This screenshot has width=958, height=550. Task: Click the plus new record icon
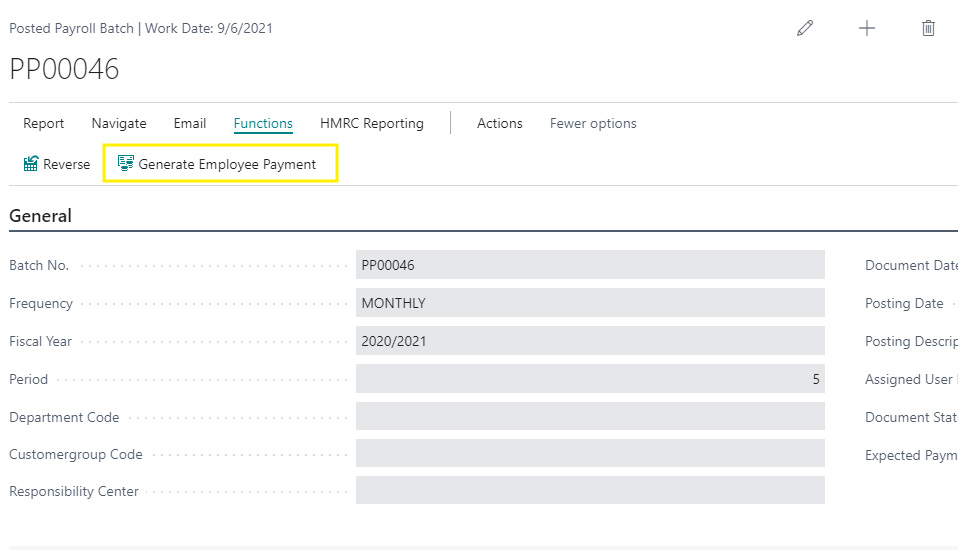(866, 28)
